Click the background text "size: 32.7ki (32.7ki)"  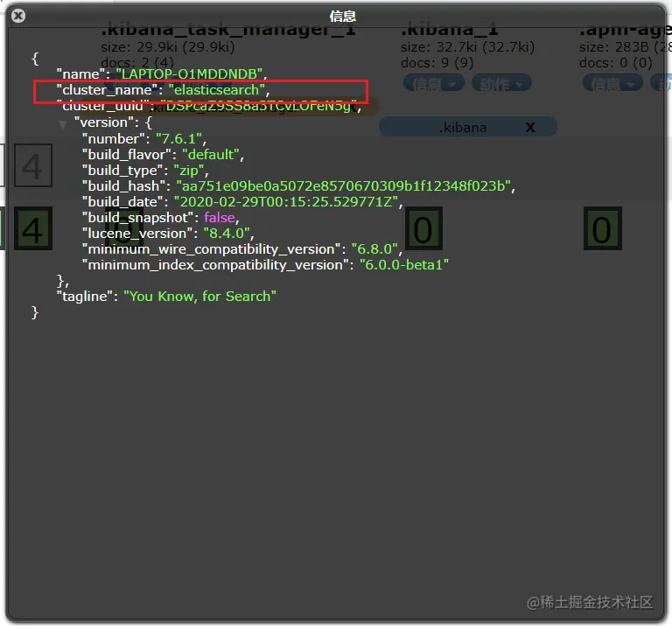point(467,47)
